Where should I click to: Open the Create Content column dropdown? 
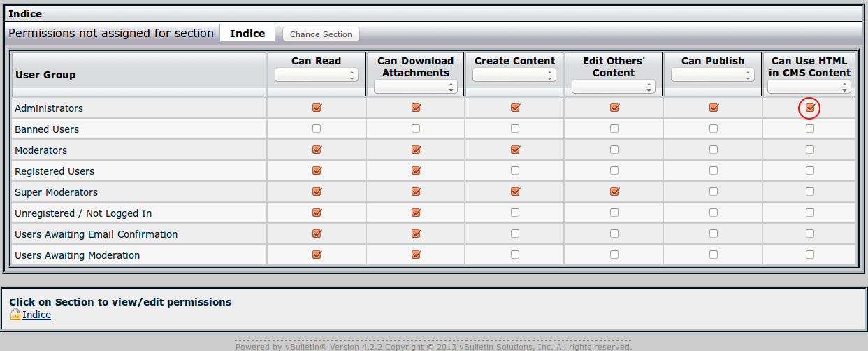tap(514, 75)
